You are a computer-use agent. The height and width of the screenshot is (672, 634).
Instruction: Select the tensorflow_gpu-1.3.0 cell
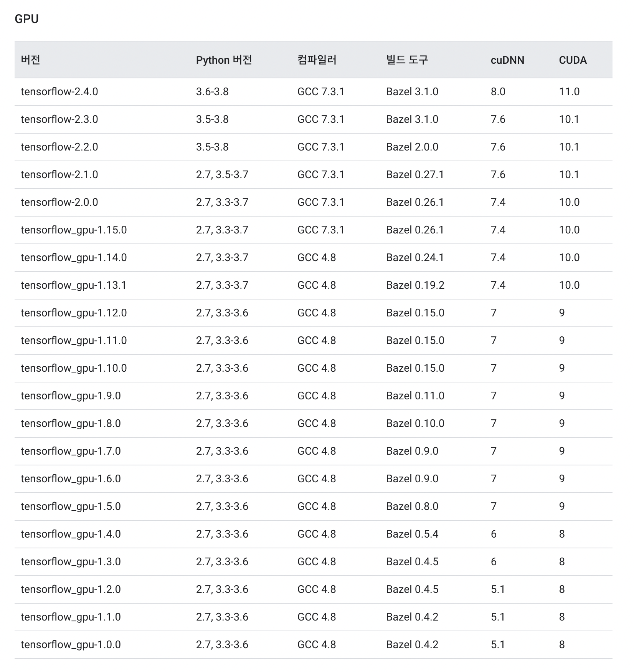click(x=71, y=562)
